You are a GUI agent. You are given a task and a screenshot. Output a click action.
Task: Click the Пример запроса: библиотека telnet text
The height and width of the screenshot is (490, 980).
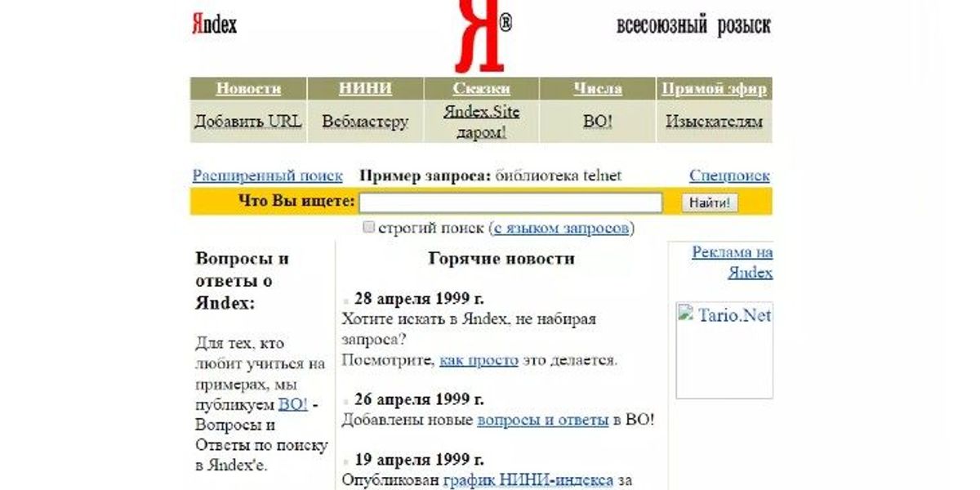(491, 176)
